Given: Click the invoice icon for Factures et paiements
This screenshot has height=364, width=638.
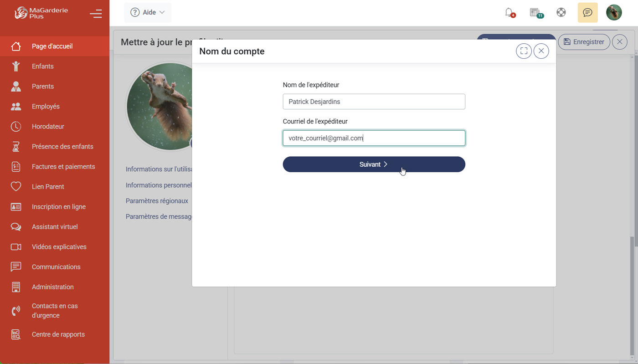Looking at the screenshot, I should 16,166.
